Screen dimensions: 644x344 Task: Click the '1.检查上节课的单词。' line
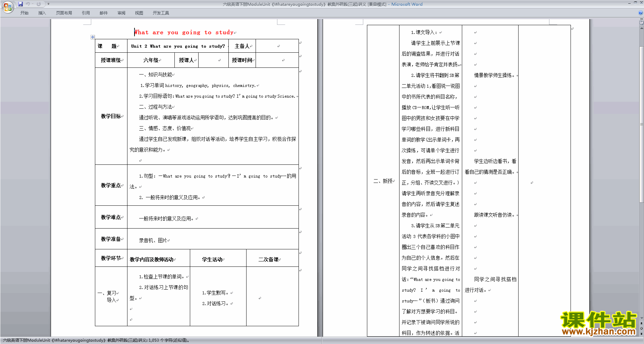click(162, 277)
